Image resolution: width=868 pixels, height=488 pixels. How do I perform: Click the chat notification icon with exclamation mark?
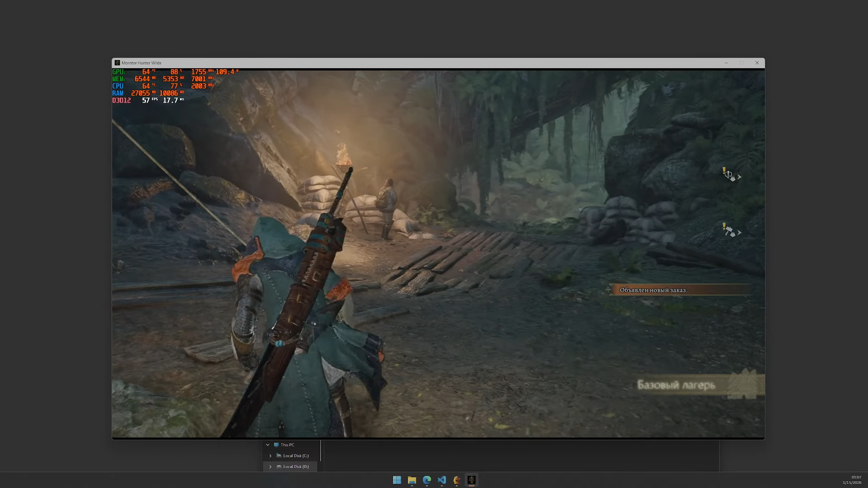(728, 174)
